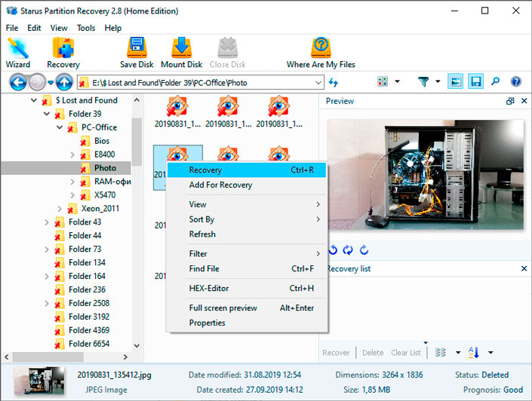The image size is (532, 401).
Task: Select Folder 3192 in tree
Action: tap(89, 317)
